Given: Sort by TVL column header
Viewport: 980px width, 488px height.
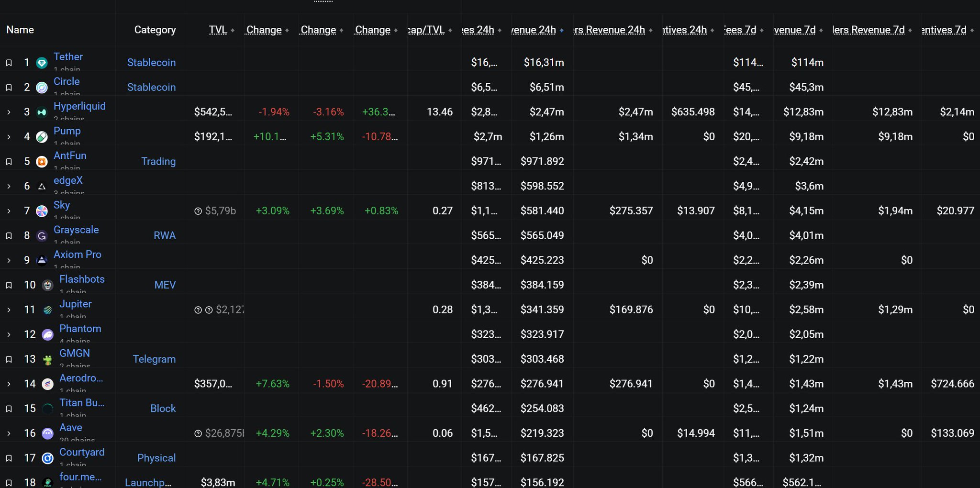Looking at the screenshot, I should click(x=218, y=30).
